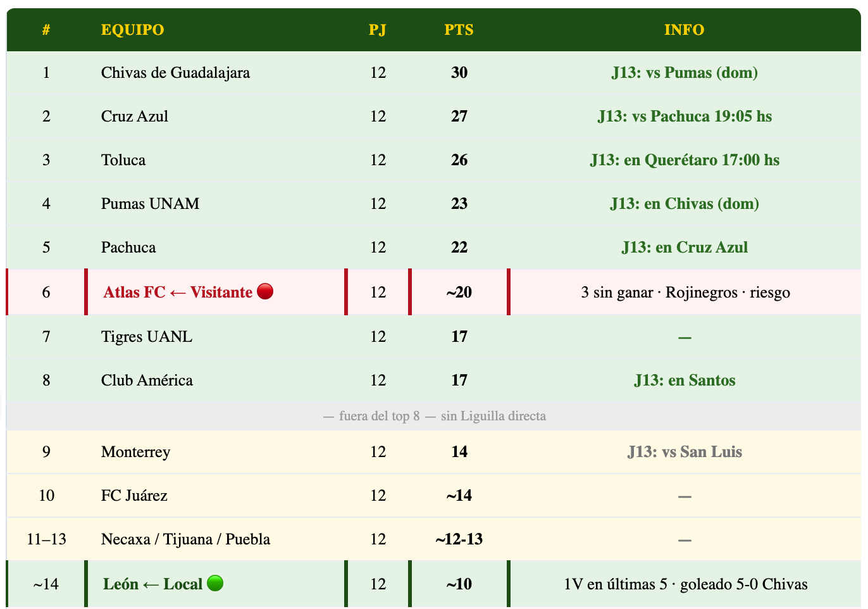
Task: Click the 'fuera del top 8' divider row
Action: tap(434, 416)
